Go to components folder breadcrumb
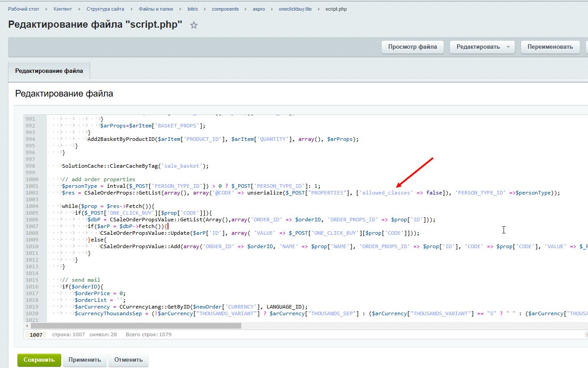The height and width of the screenshot is (368, 588). [x=225, y=9]
